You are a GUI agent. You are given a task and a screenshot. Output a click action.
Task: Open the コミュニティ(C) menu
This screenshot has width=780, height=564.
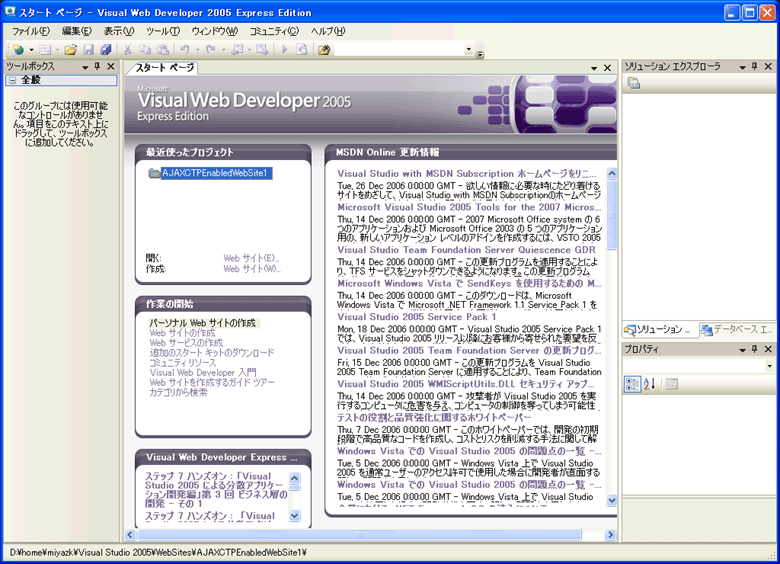point(274,31)
